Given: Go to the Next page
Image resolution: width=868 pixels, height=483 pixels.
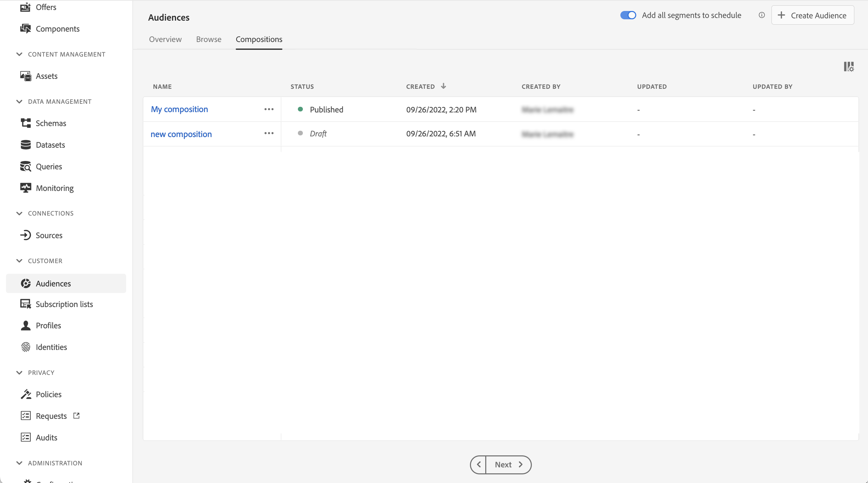Looking at the screenshot, I should point(508,464).
